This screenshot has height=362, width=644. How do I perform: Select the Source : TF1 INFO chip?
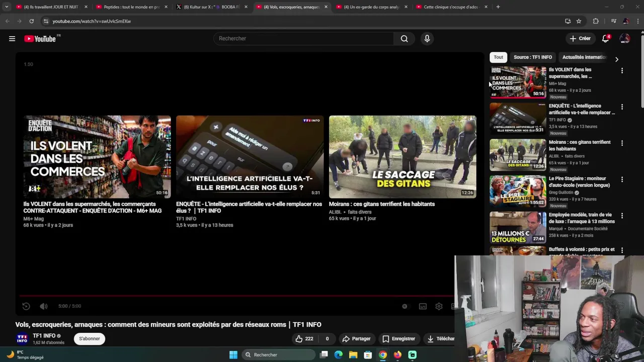[x=533, y=57]
